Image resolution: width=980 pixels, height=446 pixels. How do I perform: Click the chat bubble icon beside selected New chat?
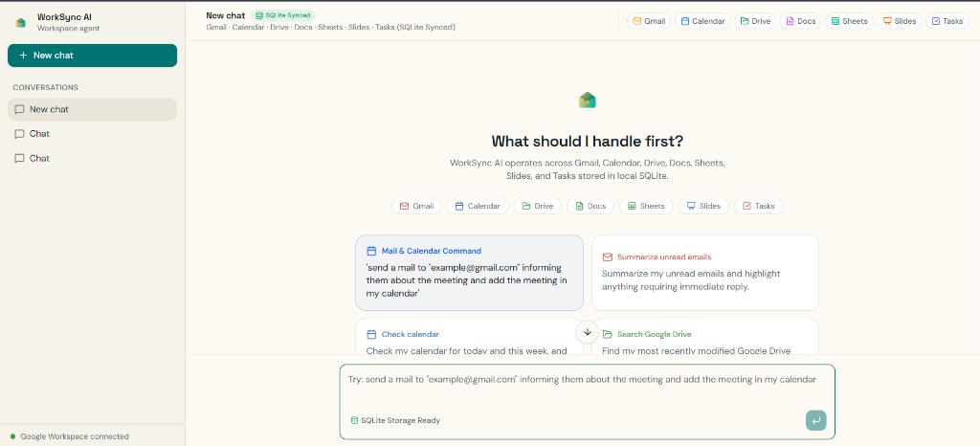pyautogui.click(x=19, y=109)
